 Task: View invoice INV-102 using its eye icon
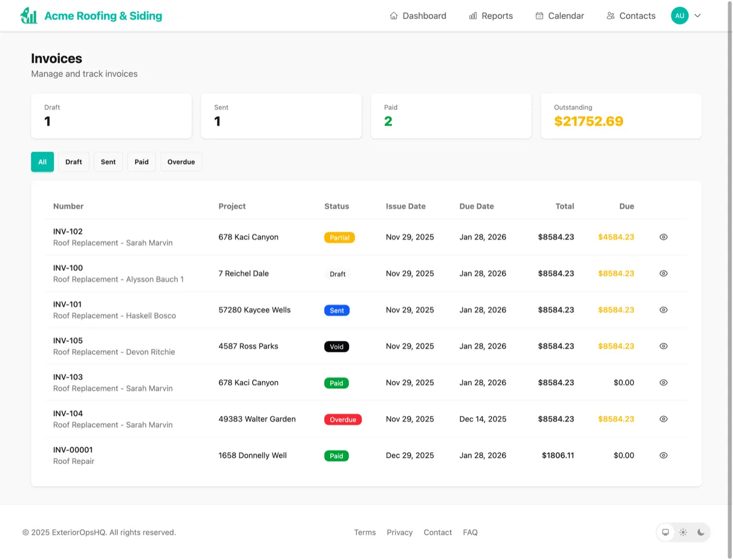tap(663, 237)
